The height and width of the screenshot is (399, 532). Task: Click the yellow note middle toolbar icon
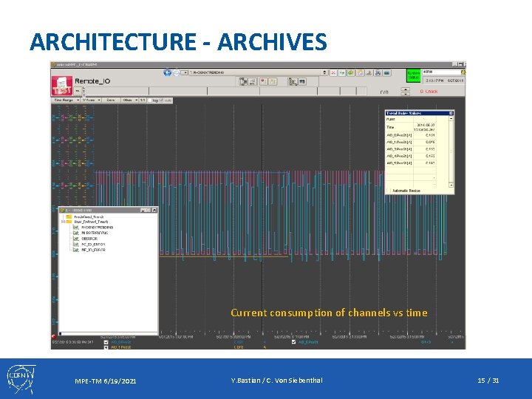pos(273,81)
